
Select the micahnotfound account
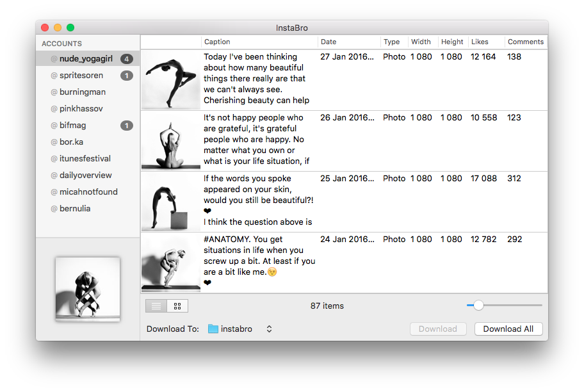point(88,192)
